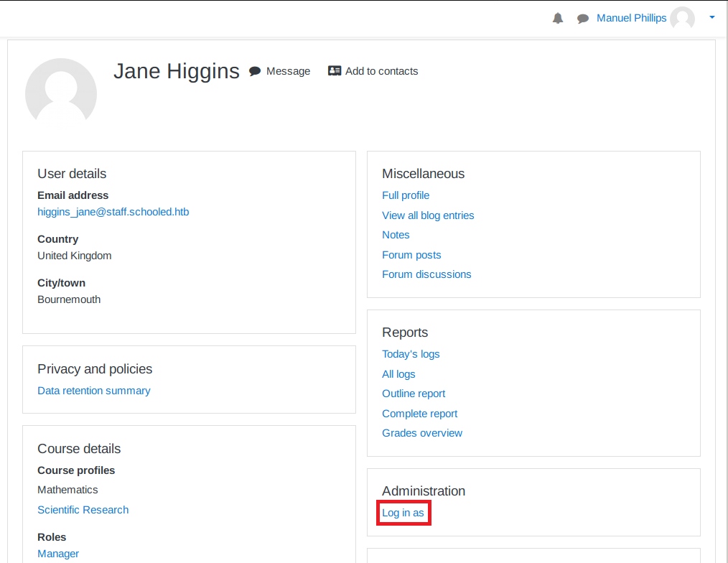Open Data retention summary
Viewport: 728px width, 563px height.
[x=94, y=391]
